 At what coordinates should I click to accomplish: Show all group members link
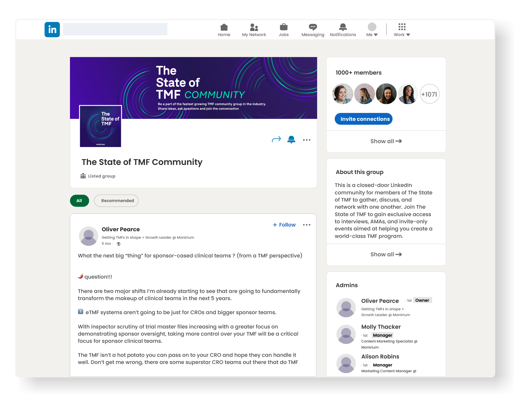click(x=385, y=141)
